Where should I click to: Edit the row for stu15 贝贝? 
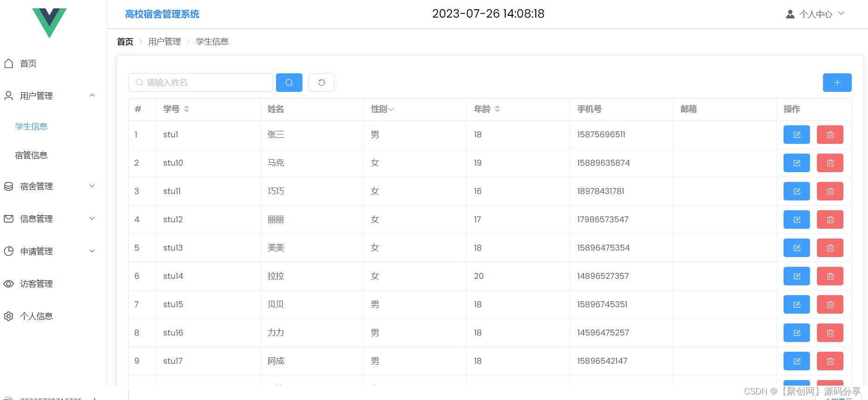pos(797,304)
